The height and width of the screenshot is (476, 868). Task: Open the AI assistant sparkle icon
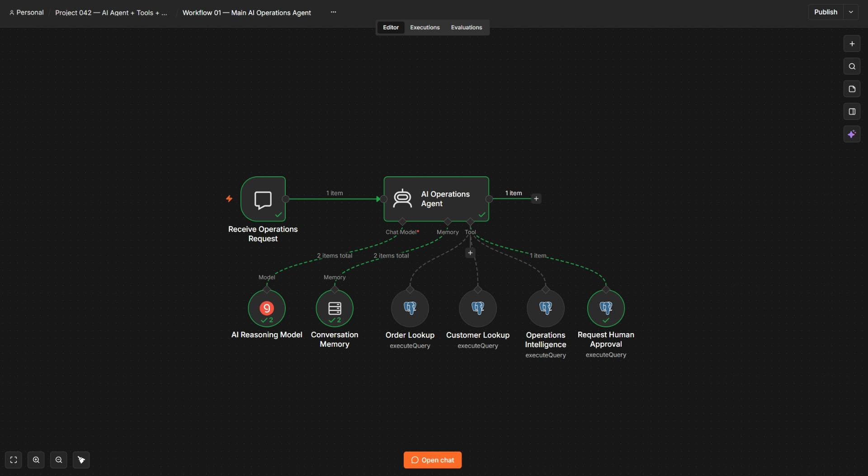852,134
